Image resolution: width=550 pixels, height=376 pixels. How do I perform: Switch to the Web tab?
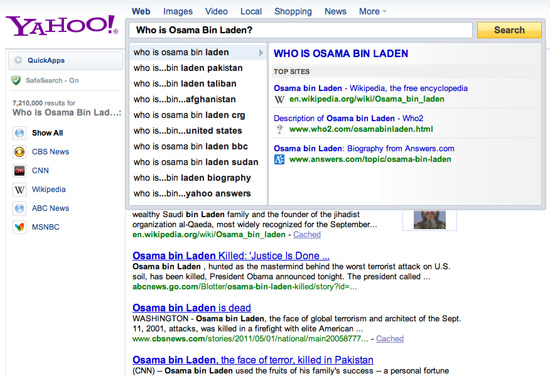pyautogui.click(x=141, y=12)
